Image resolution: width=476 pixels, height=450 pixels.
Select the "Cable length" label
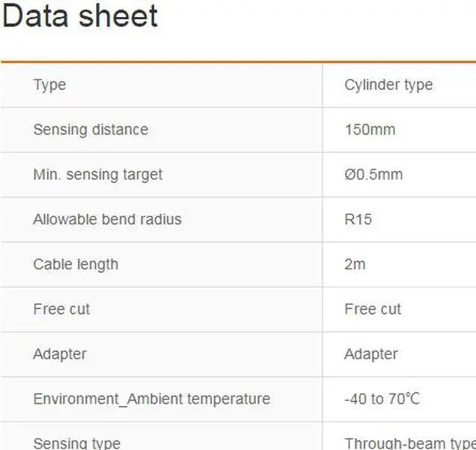coord(75,264)
